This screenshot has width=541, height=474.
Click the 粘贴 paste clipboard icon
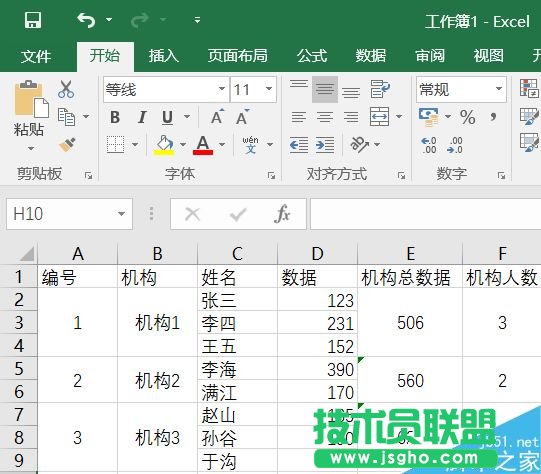click(x=31, y=99)
